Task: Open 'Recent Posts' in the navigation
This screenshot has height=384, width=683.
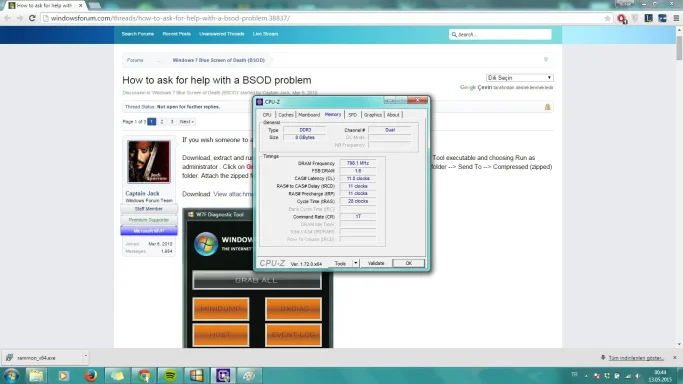Action: (176, 34)
